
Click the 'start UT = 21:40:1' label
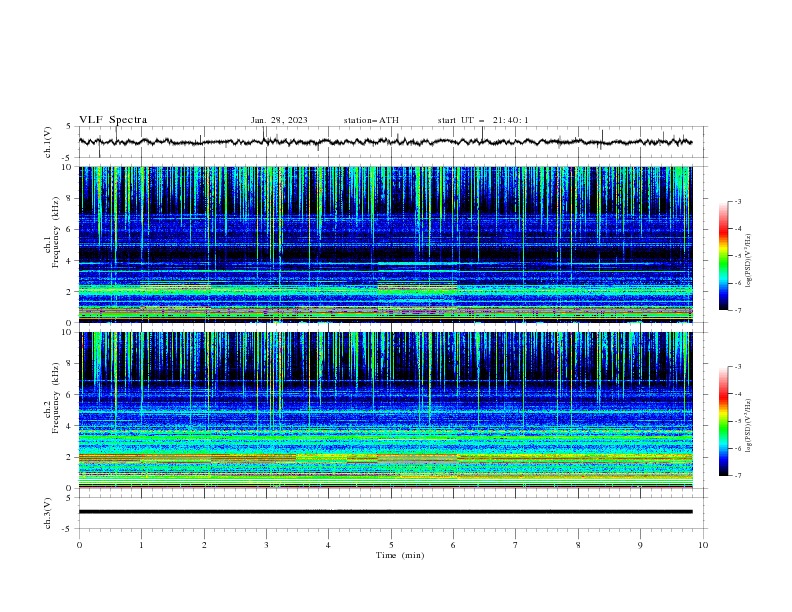[x=483, y=120]
